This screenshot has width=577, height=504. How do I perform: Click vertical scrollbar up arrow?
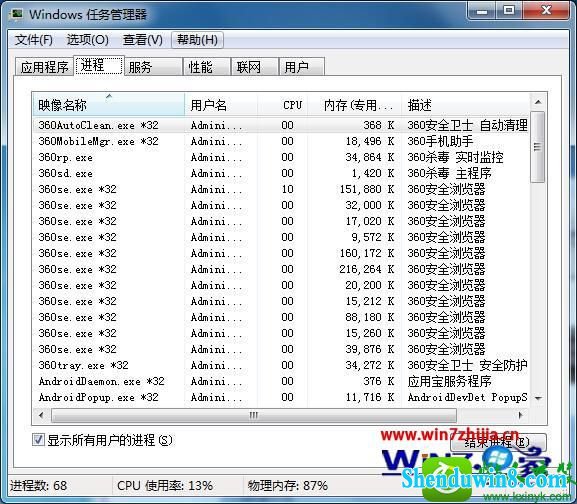click(x=538, y=102)
